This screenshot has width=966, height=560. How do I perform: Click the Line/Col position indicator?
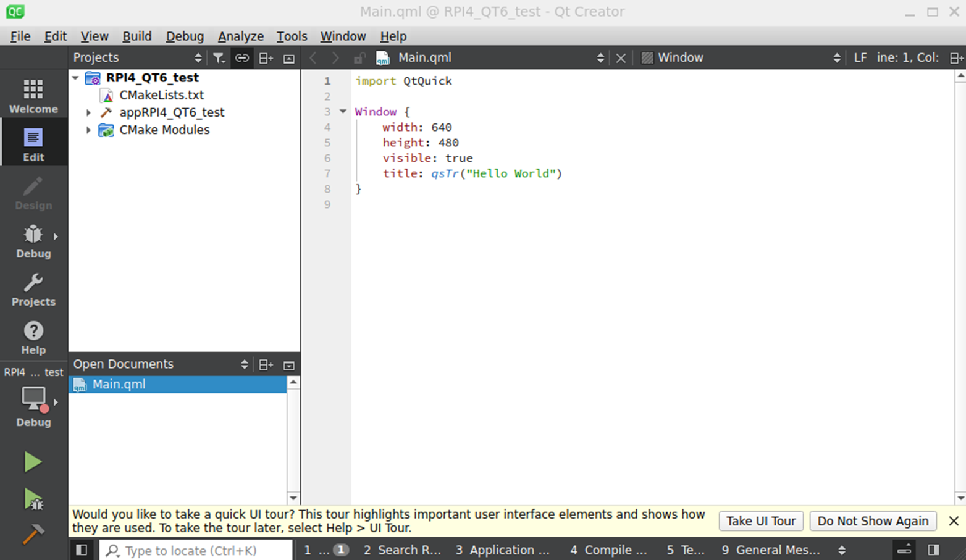click(908, 57)
